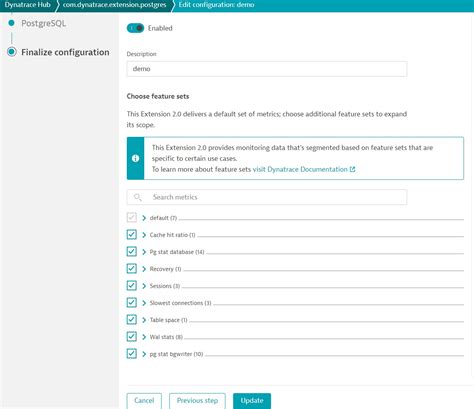Select the Finalize configuration step circle
Viewport: 474px width, 409px height.
point(12,52)
